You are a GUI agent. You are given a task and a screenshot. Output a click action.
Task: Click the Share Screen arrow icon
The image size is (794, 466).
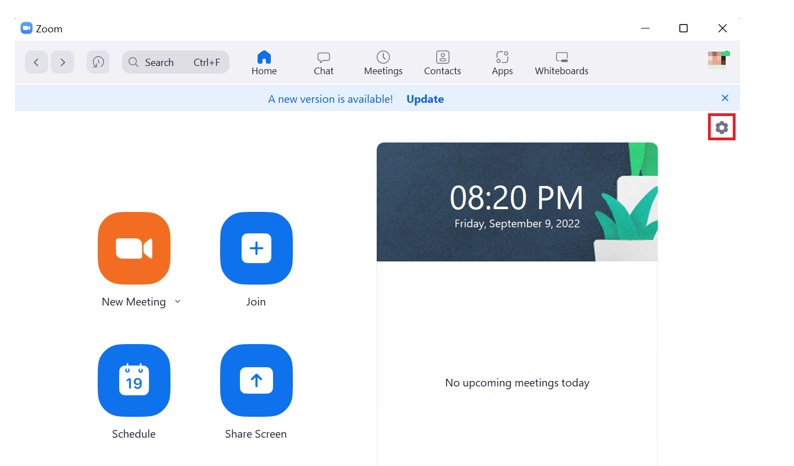pos(256,380)
